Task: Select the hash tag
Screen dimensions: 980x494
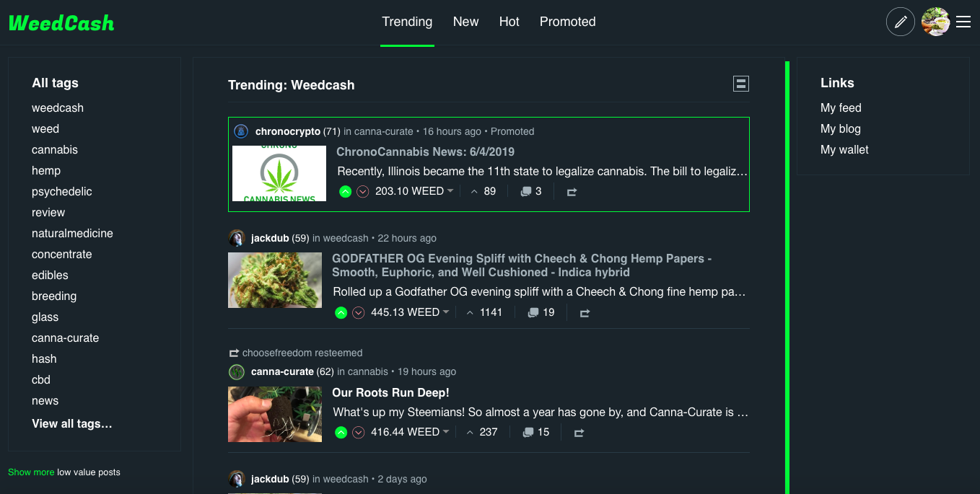Action: point(44,359)
